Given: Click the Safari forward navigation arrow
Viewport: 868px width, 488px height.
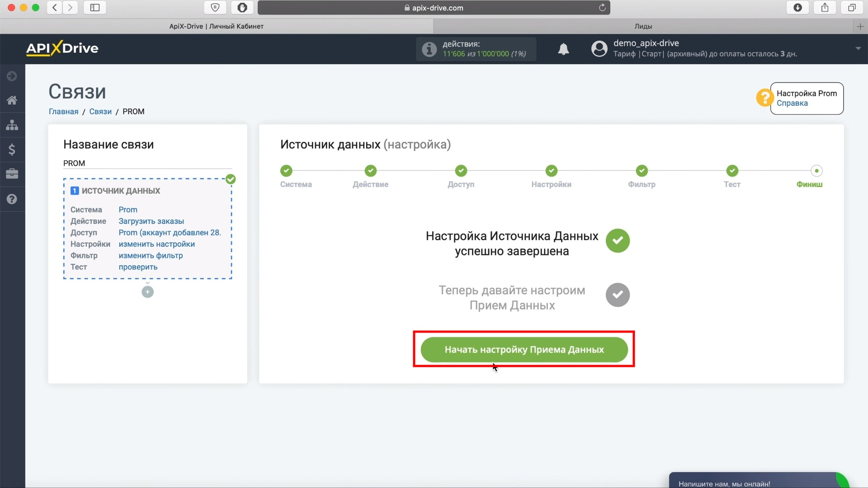Looking at the screenshot, I should [x=70, y=8].
